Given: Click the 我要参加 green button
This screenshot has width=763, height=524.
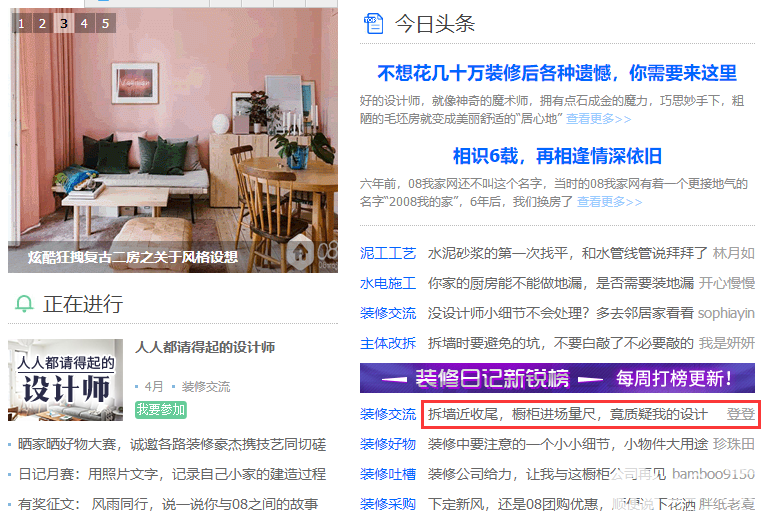Looking at the screenshot, I should [x=161, y=410].
